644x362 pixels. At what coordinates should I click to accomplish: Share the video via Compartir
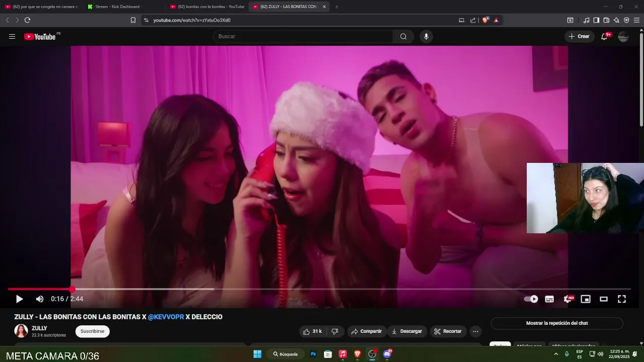click(366, 331)
